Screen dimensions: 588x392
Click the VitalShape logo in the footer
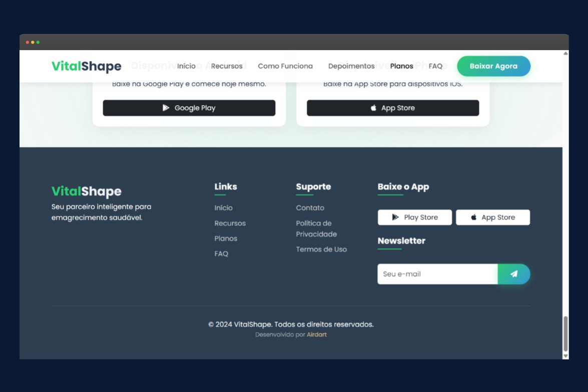pos(86,191)
